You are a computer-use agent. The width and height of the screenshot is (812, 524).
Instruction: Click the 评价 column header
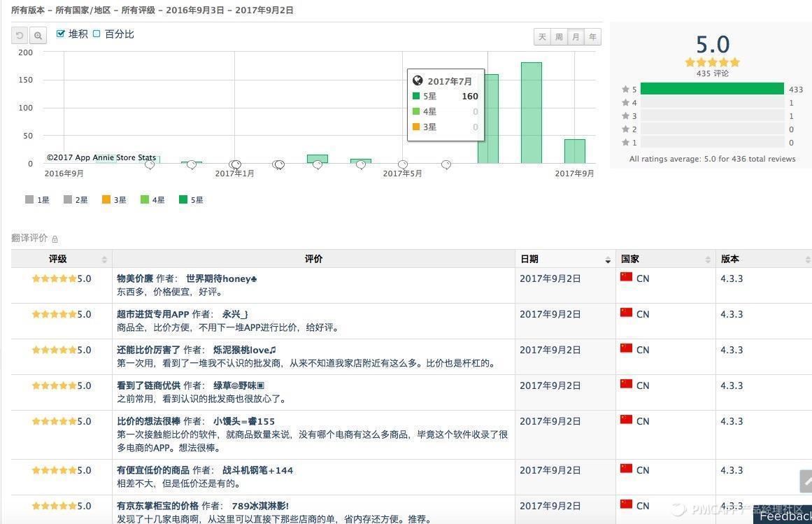(313, 259)
